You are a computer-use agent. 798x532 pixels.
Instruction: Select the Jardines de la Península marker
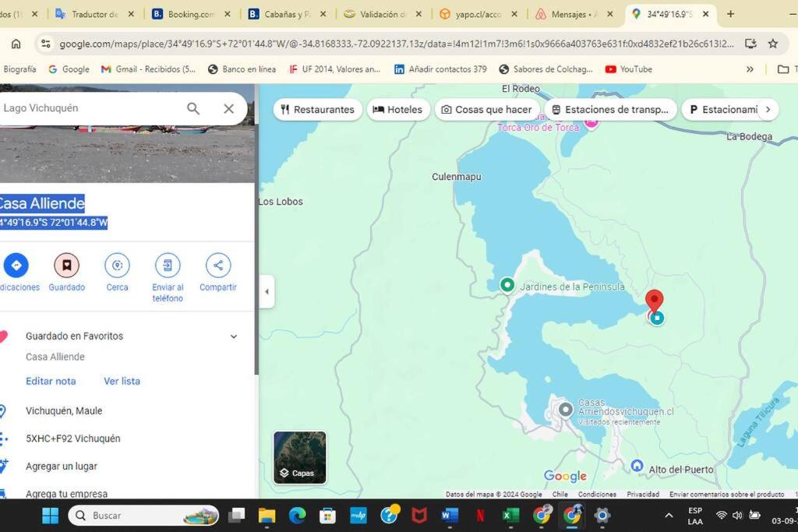(507, 285)
